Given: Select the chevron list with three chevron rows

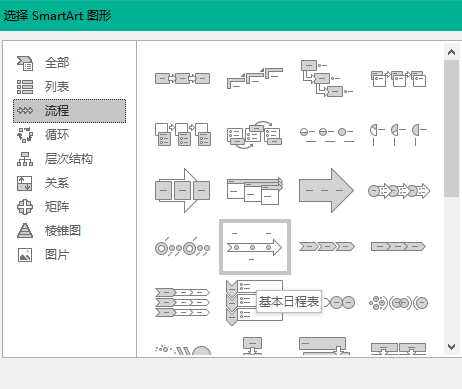Looking at the screenshot, I should pos(183,302).
